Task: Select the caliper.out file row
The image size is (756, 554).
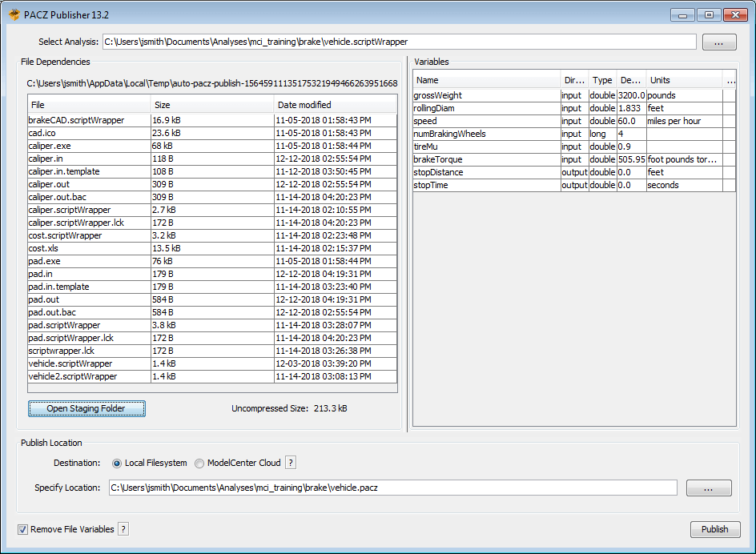Action: click(x=213, y=184)
